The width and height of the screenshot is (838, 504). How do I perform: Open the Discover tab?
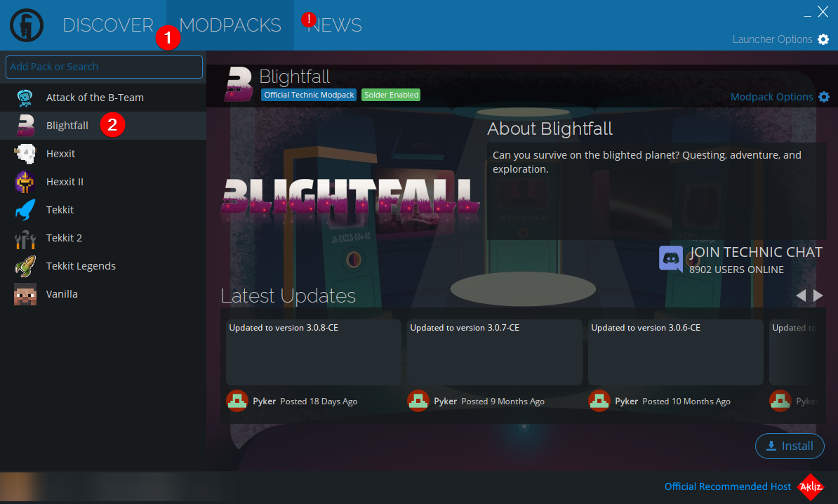(108, 25)
